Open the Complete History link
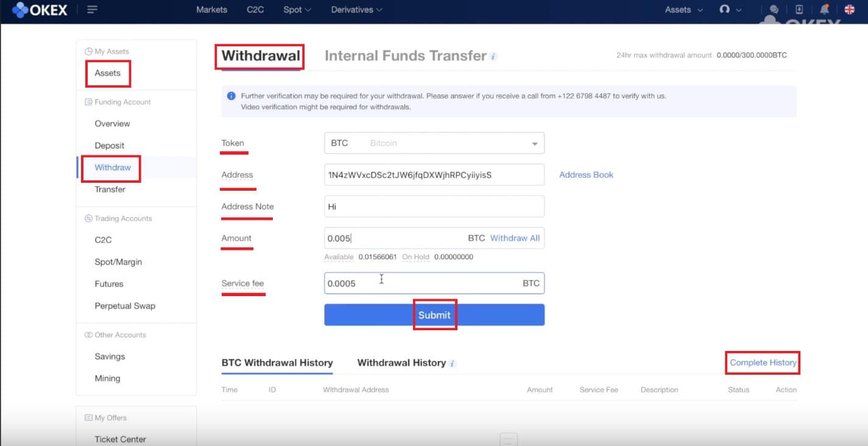868x446 pixels. coord(763,363)
